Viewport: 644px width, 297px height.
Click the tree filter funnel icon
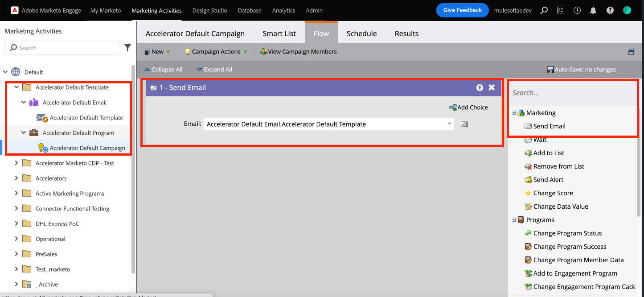tap(127, 48)
